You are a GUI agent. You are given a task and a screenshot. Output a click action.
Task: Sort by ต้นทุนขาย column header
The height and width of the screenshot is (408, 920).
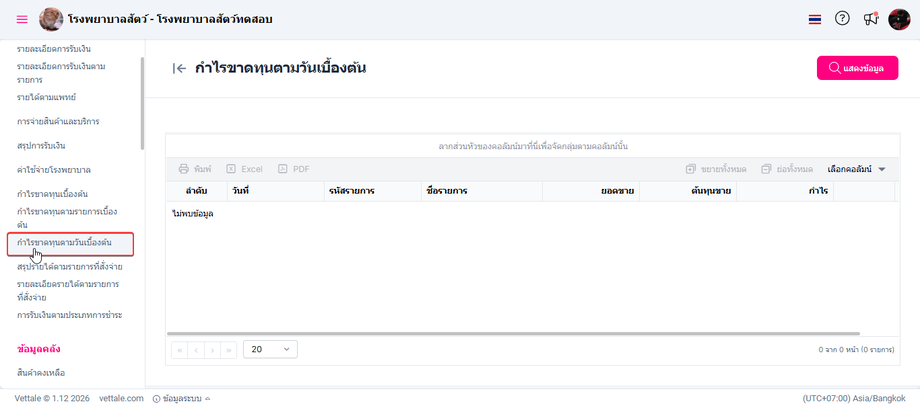(688, 191)
